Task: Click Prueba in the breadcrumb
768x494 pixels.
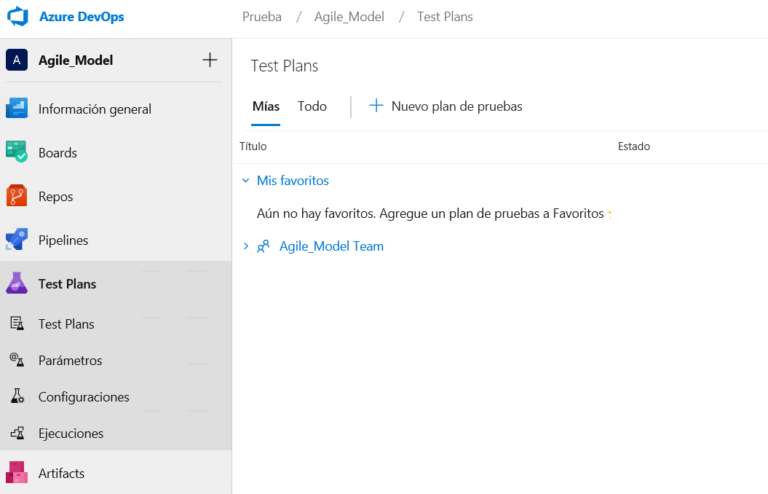Action: tap(262, 17)
